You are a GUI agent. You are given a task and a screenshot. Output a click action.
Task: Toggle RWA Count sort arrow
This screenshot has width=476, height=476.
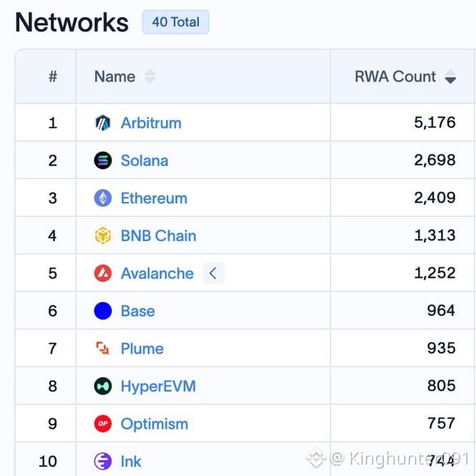450,76
